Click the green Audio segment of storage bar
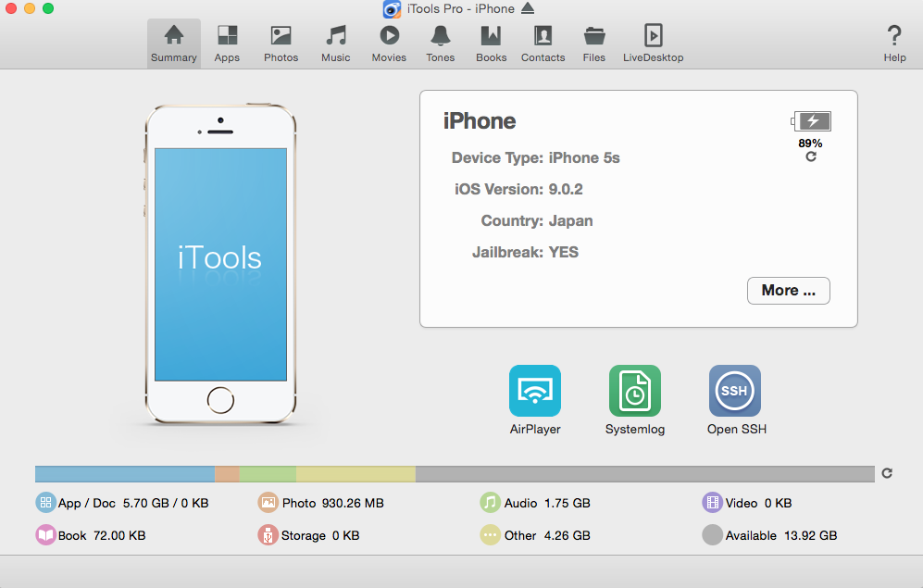Screen dimensions: 923x588 point(268,474)
